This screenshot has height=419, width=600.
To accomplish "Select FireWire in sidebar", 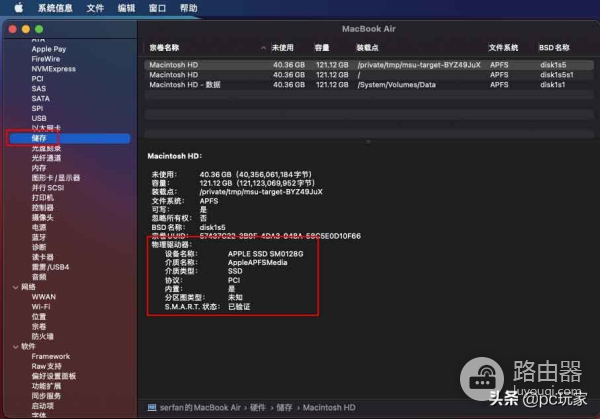I will tap(46, 59).
